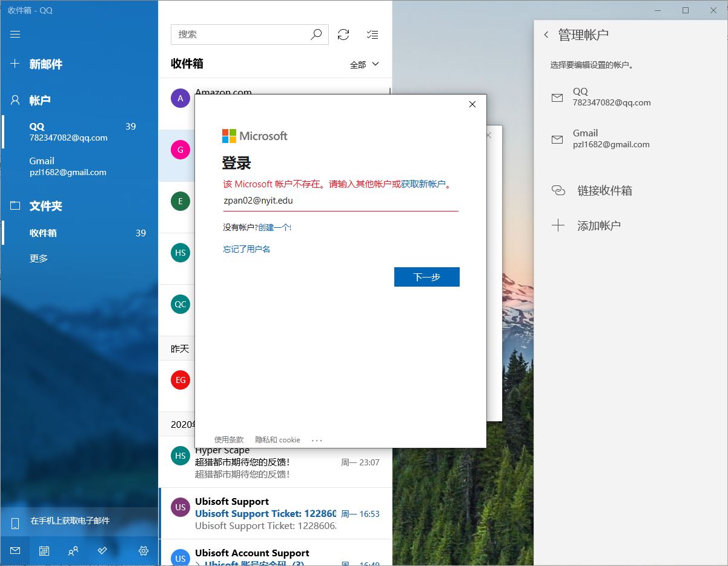This screenshot has height=566, width=728.
Task: Open the hamburger navigation menu
Action: [x=16, y=34]
